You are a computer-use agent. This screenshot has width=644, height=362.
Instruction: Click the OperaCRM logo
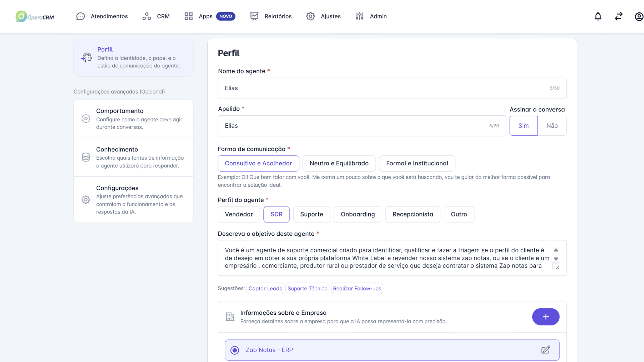[35, 16]
